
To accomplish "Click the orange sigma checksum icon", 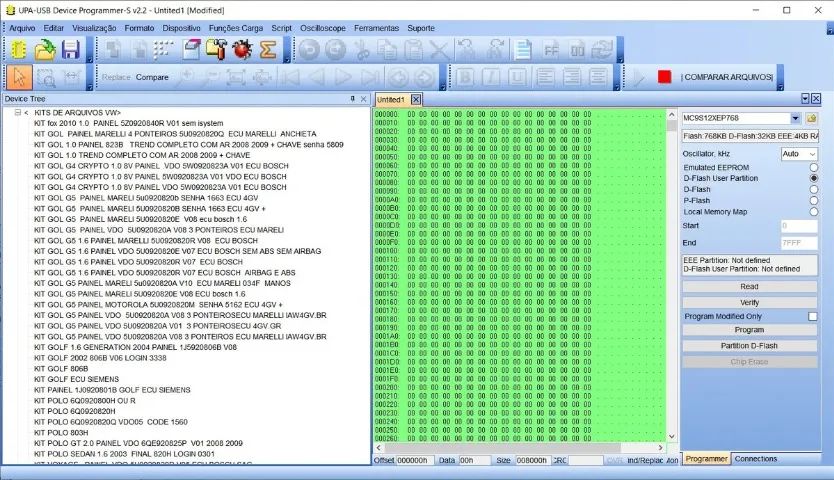I will (268, 50).
